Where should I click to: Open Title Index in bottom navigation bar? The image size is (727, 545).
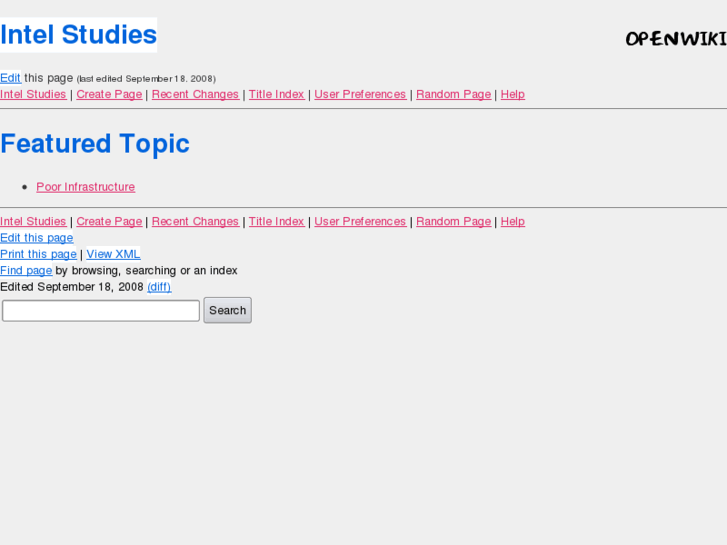coord(276,222)
